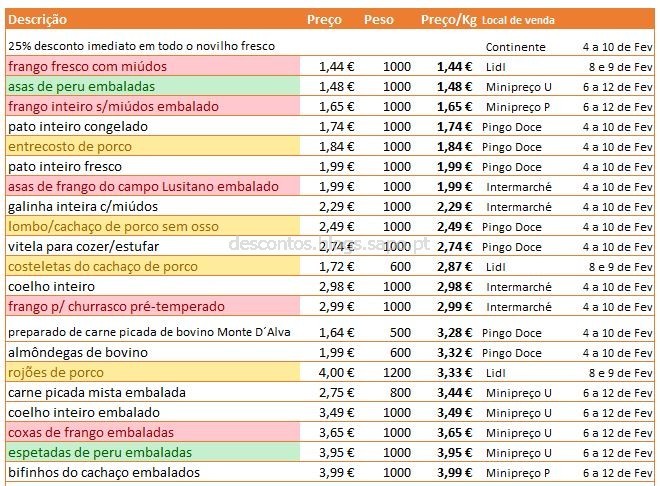The width and height of the screenshot is (660, 486).
Task: Select asas de frango do campo Lusitano cell
Action: pos(153,186)
